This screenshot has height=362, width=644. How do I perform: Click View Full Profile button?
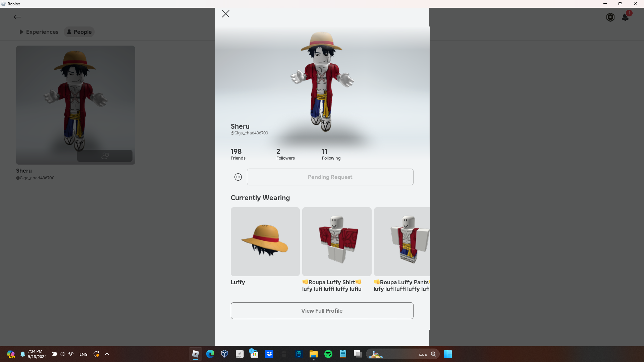[x=322, y=311]
